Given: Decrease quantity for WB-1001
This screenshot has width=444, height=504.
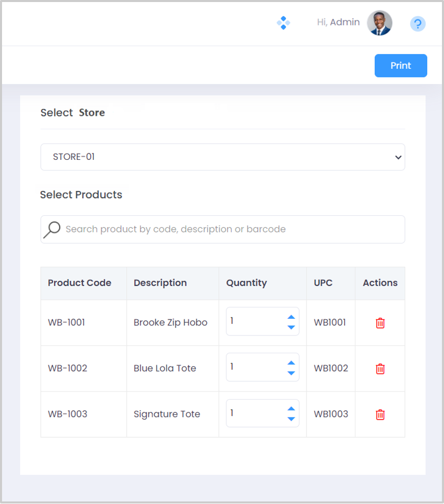Looking at the screenshot, I should [291, 327].
